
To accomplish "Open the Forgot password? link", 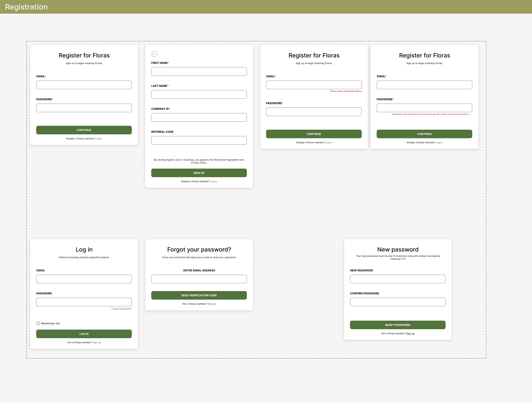I will tap(121, 309).
